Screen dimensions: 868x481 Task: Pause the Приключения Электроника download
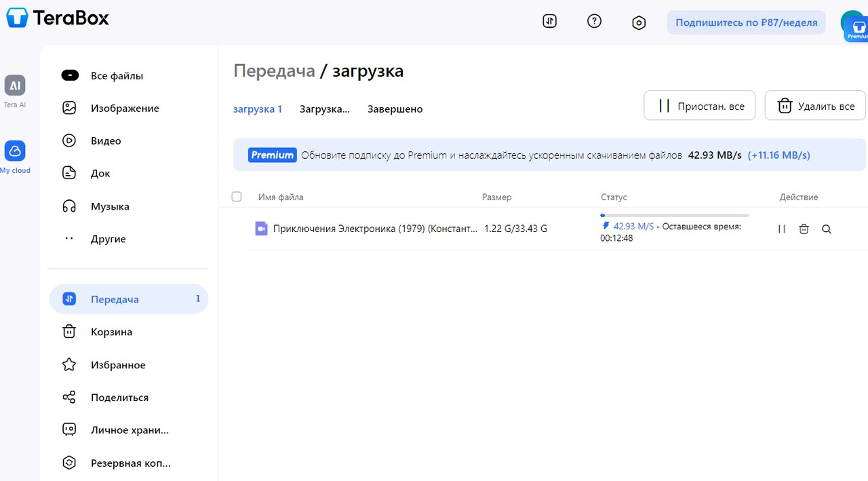coord(782,229)
